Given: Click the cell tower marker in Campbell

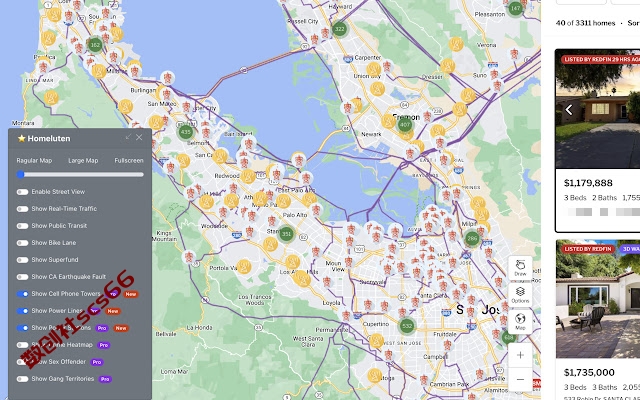Looking at the screenshot, I should coord(448,345).
